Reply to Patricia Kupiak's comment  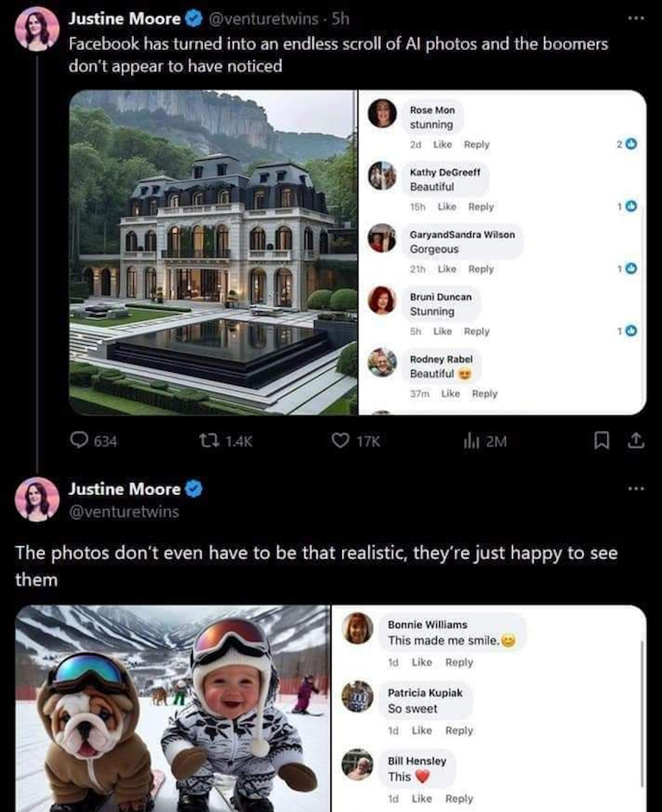point(459,730)
